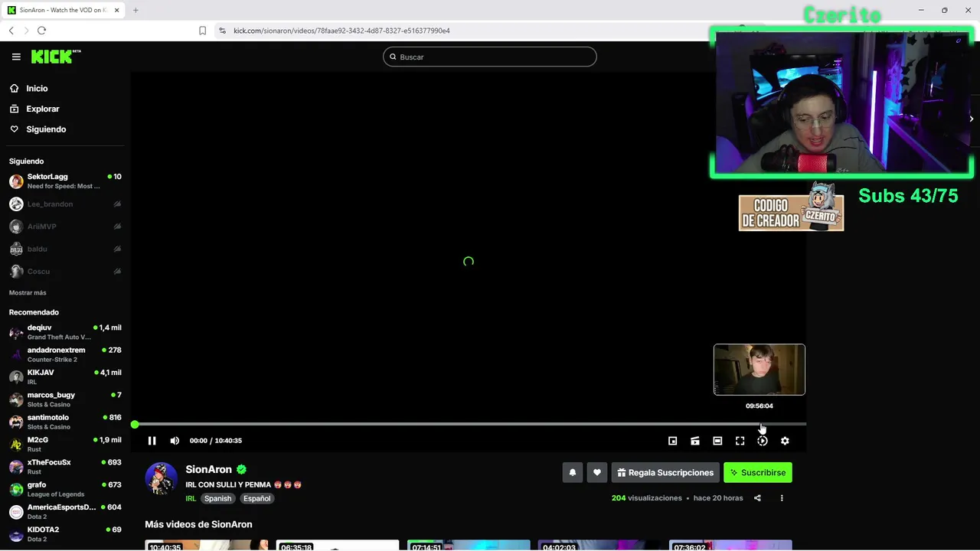Viewport: 980px width, 551px height.
Task: Open the 10:40:35 video thumbnail
Action: [x=207, y=545]
